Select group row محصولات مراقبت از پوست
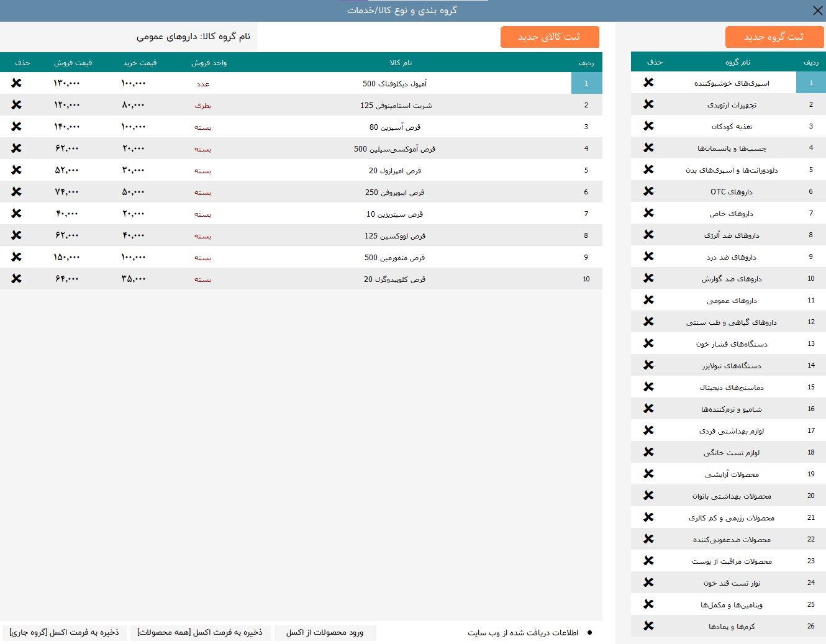The width and height of the screenshot is (826, 644). (728, 561)
